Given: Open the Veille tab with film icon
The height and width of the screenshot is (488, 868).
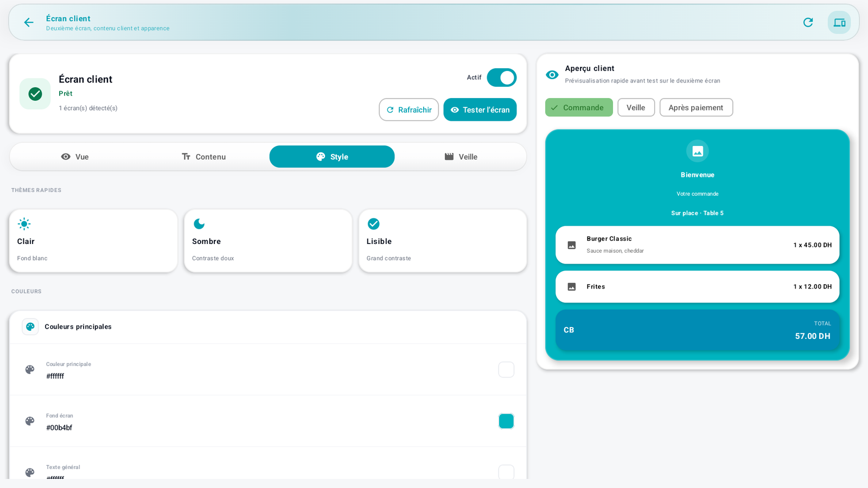Looking at the screenshot, I should 461,157.
